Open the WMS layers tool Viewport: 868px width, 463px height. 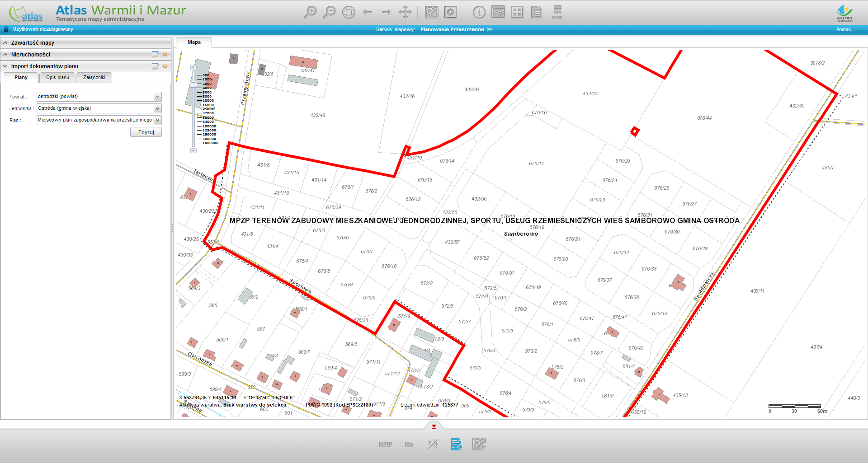pyautogui.click(x=557, y=12)
